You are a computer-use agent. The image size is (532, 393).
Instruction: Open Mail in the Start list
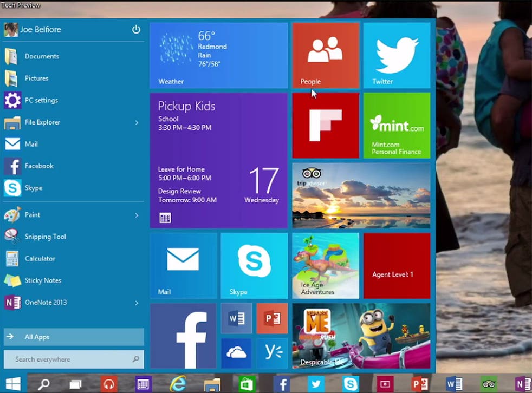[74, 144]
